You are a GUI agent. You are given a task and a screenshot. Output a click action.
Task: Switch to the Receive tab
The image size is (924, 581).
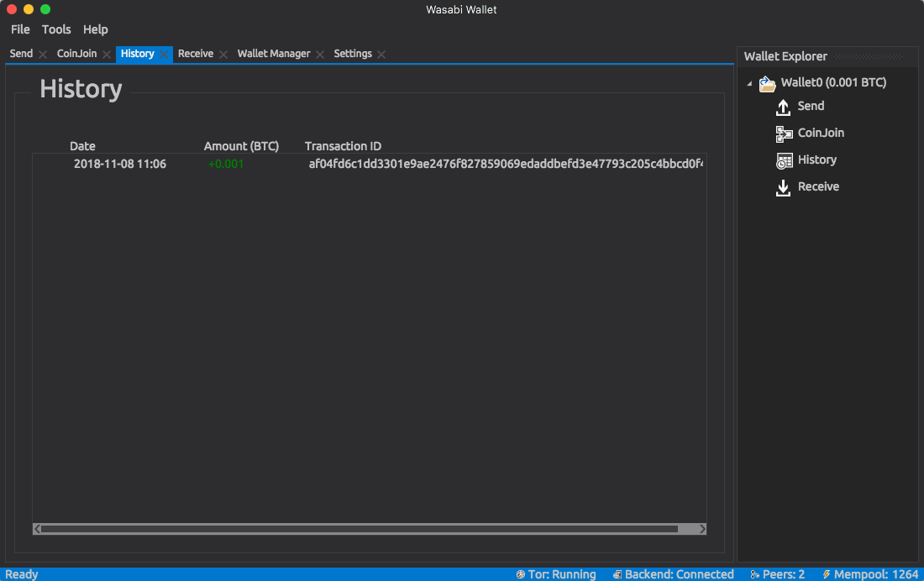tap(196, 54)
